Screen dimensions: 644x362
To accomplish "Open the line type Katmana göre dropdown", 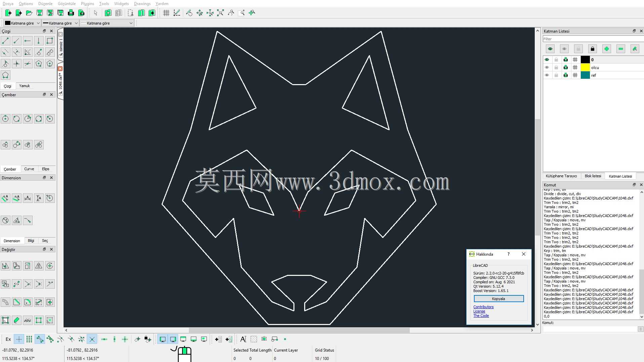I will (x=107, y=23).
